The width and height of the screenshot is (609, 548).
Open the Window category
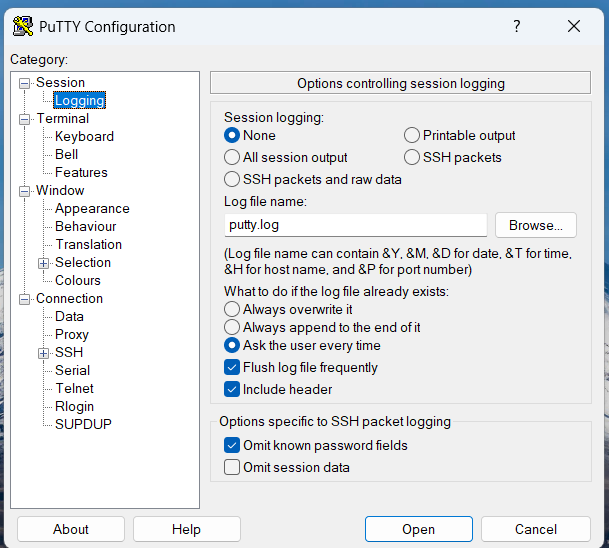(60, 190)
